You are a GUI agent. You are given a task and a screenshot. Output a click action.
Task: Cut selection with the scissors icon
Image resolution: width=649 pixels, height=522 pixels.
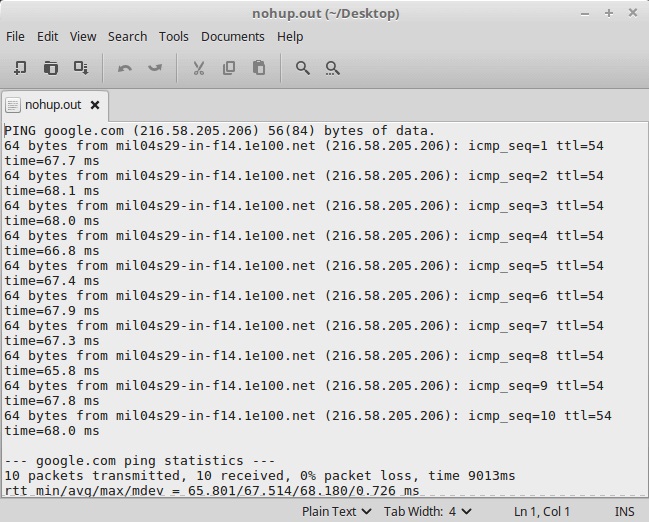tap(199, 68)
